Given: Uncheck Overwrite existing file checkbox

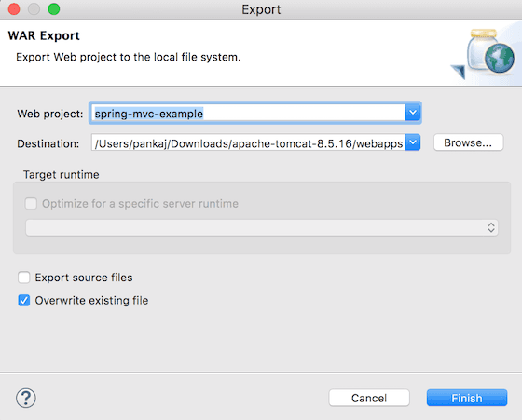Looking at the screenshot, I should pyautogui.click(x=24, y=300).
